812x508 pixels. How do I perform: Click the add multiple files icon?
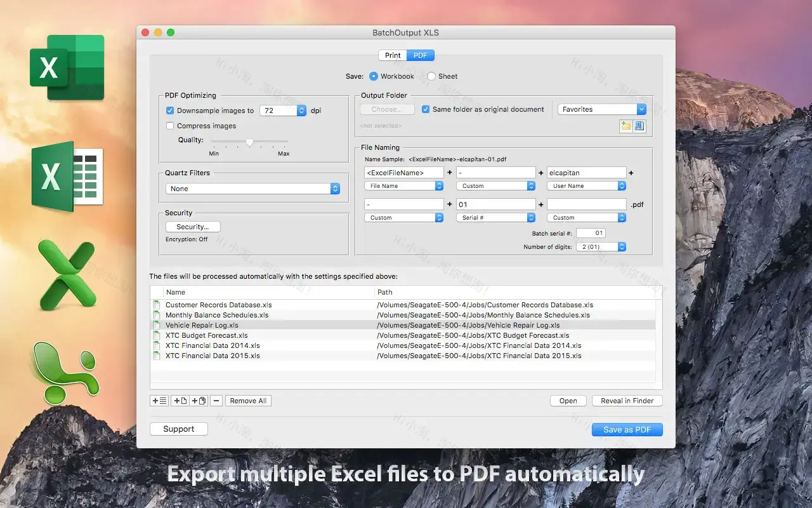click(x=198, y=401)
